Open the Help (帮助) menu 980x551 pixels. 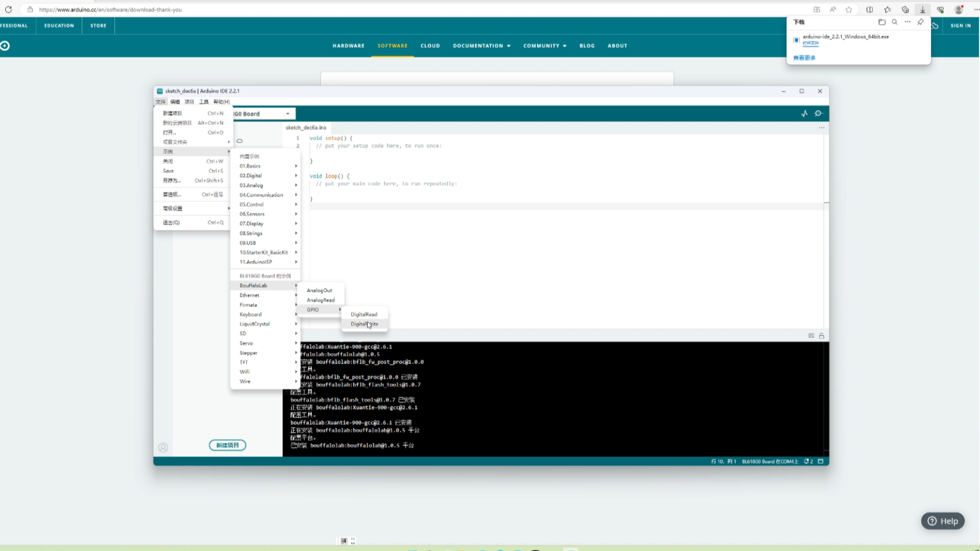(x=221, y=102)
